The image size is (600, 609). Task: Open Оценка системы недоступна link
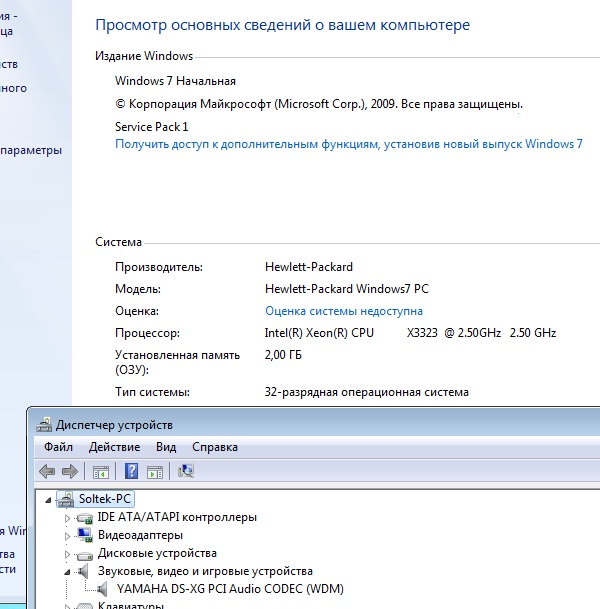pos(344,311)
